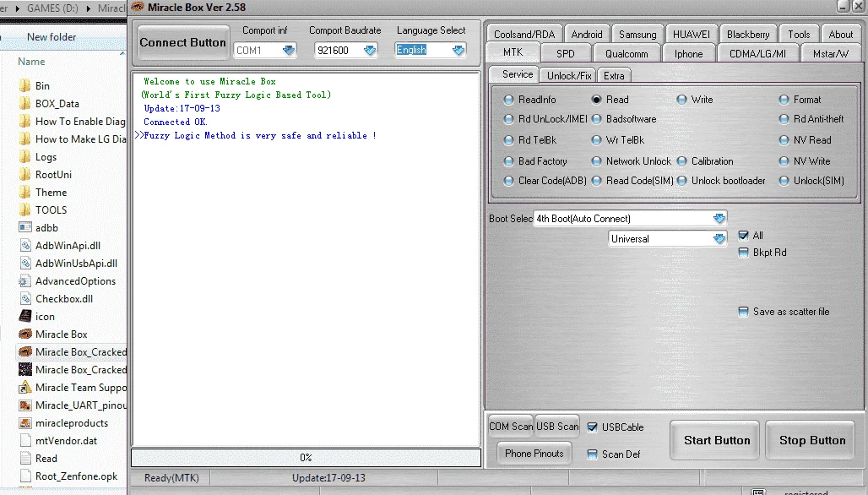Viewport: 868px width, 495px height.
Task: Switch to the SPD tab
Action: 565,54
